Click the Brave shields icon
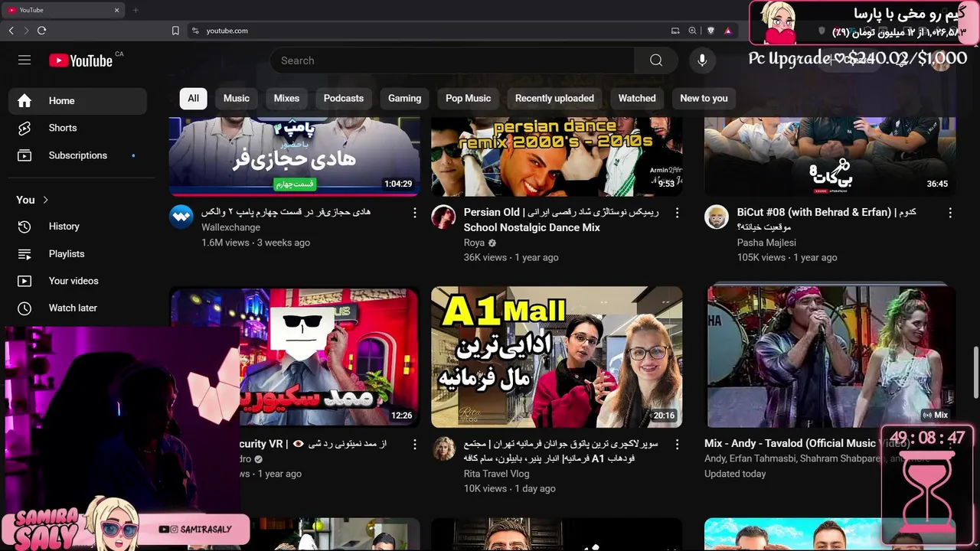Viewport: 980px width, 551px height. (710, 31)
